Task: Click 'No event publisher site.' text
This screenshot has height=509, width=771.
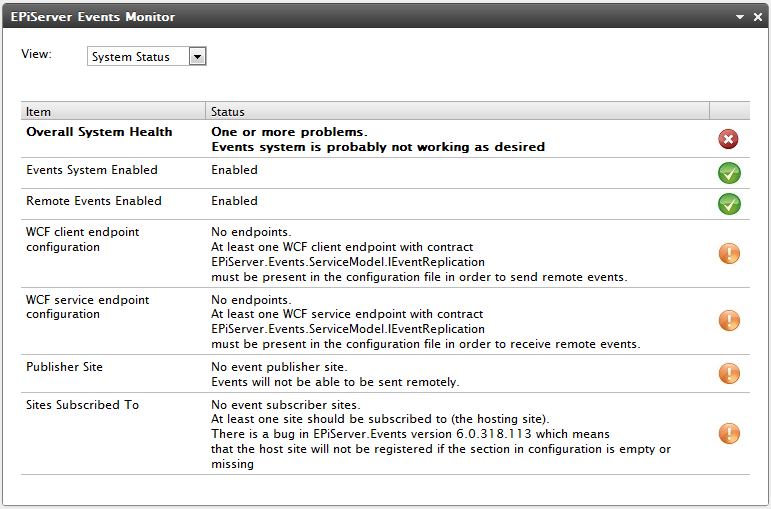Action: (x=279, y=367)
